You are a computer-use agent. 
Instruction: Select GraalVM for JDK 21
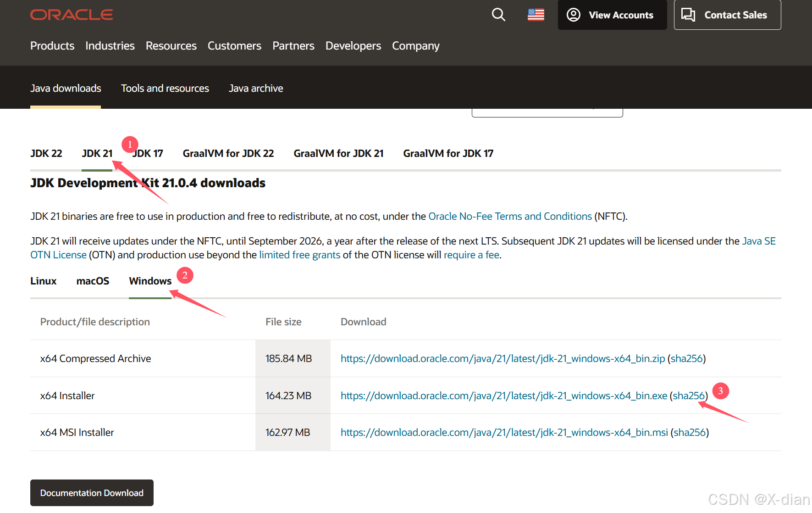[338, 153]
